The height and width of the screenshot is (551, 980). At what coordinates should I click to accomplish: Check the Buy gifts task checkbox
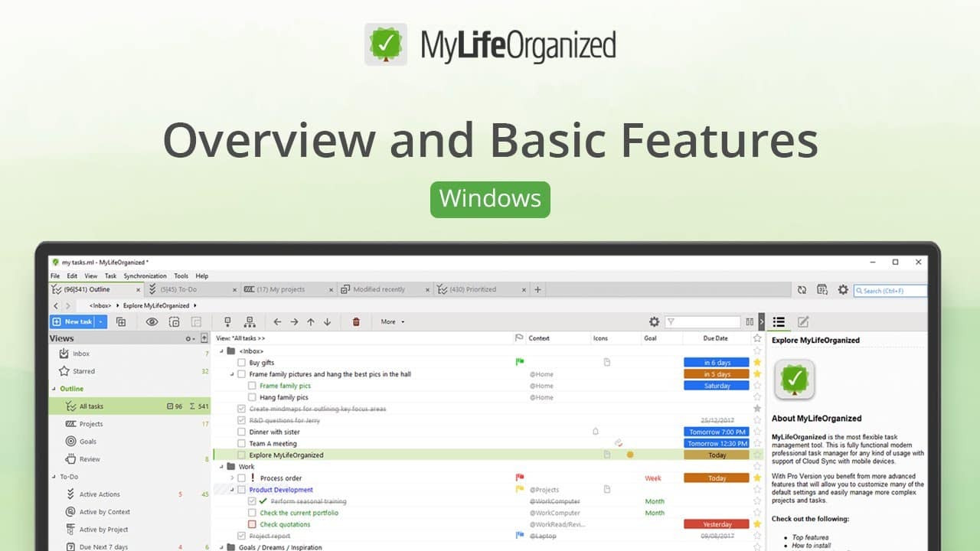pyautogui.click(x=241, y=363)
